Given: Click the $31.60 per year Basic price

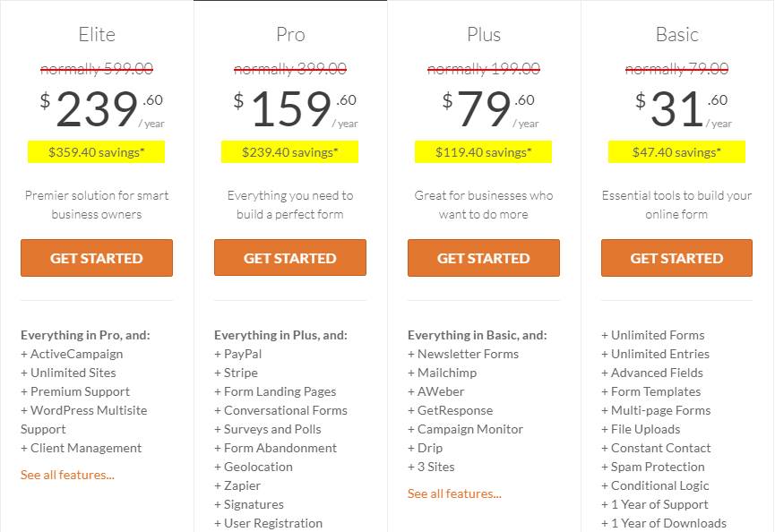Looking at the screenshot, I should (684, 109).
